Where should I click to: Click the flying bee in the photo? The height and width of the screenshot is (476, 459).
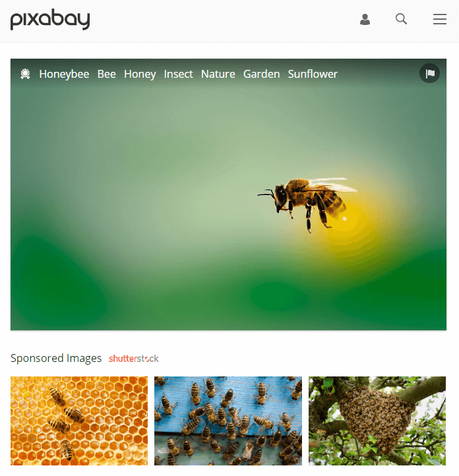307,204
